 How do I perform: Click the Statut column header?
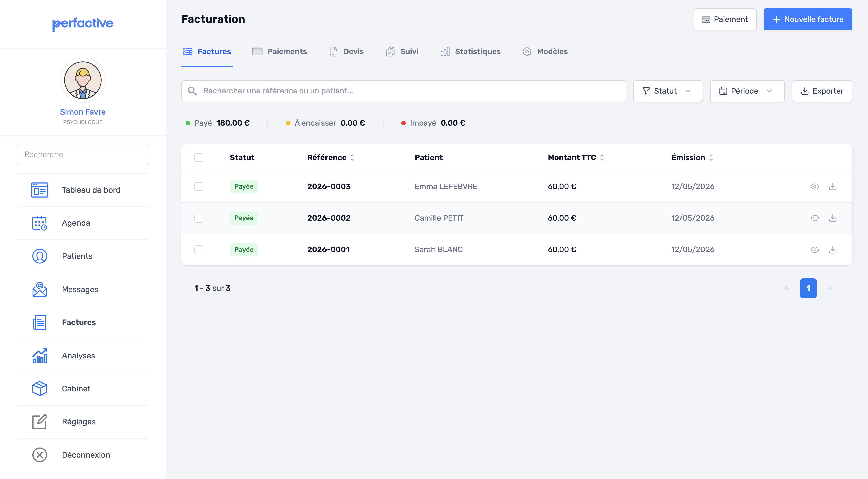(x=242, y=157)
